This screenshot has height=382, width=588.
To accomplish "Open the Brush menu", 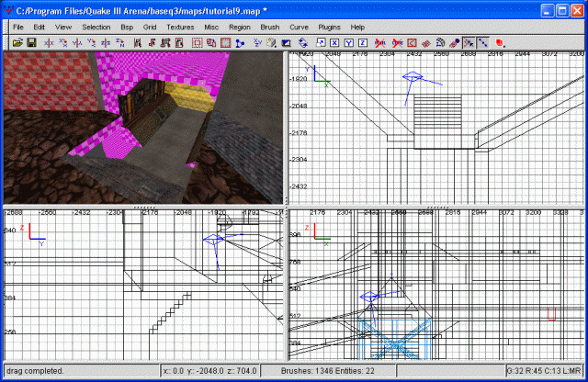I will (270, 27).
